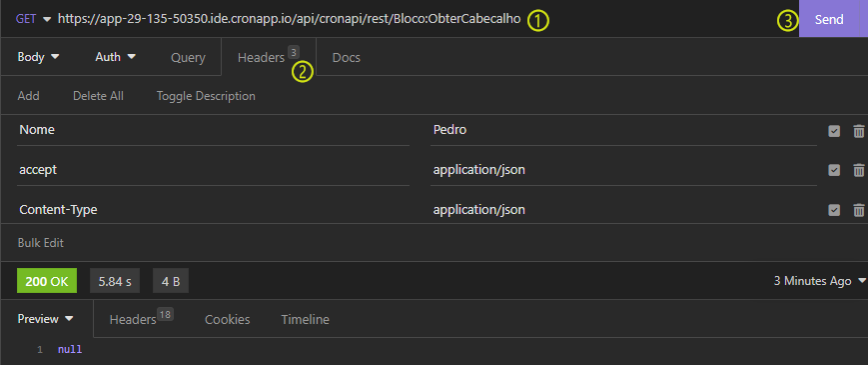Screen dimensions: 868x365
Task: Expand the 3 Minutes Ago history dropdown
Action: click(820, 281)
